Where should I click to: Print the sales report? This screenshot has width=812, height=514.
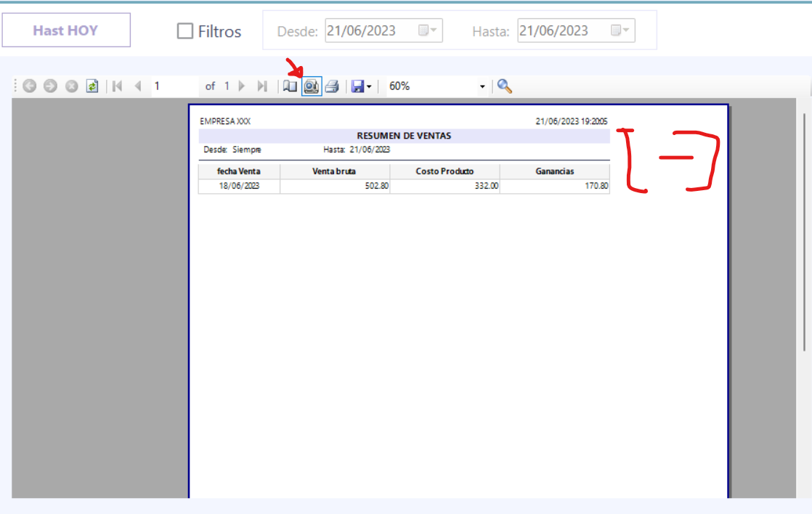[x=332, y=86]
